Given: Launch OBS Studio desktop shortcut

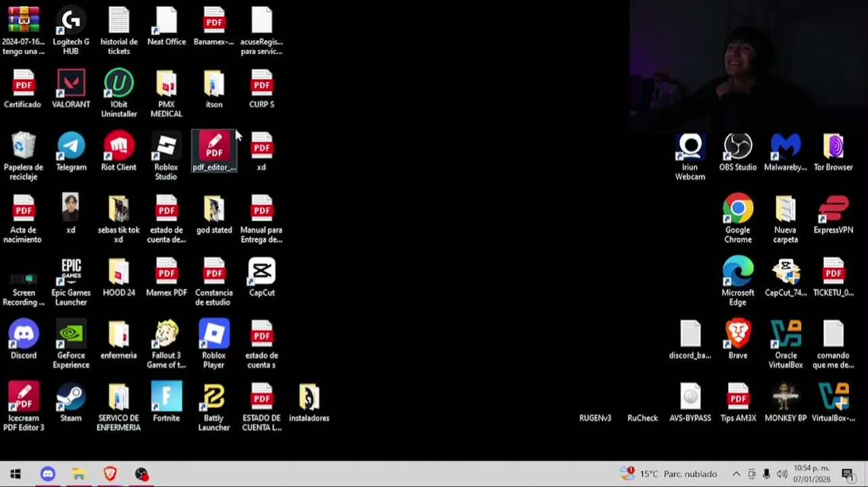Looking at the screenshot, I should (738, 152).
